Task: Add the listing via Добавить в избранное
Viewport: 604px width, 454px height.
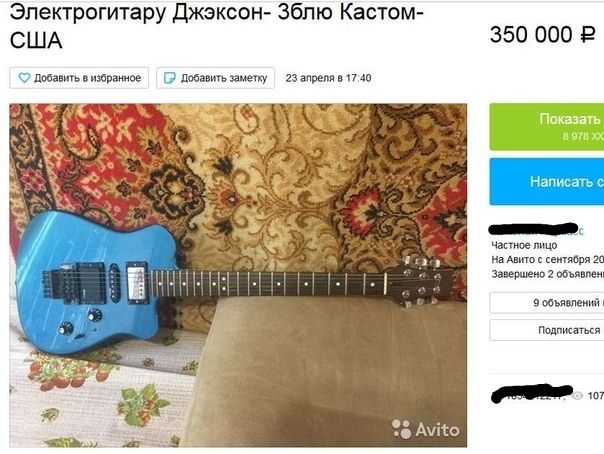Action: (79, 78)
